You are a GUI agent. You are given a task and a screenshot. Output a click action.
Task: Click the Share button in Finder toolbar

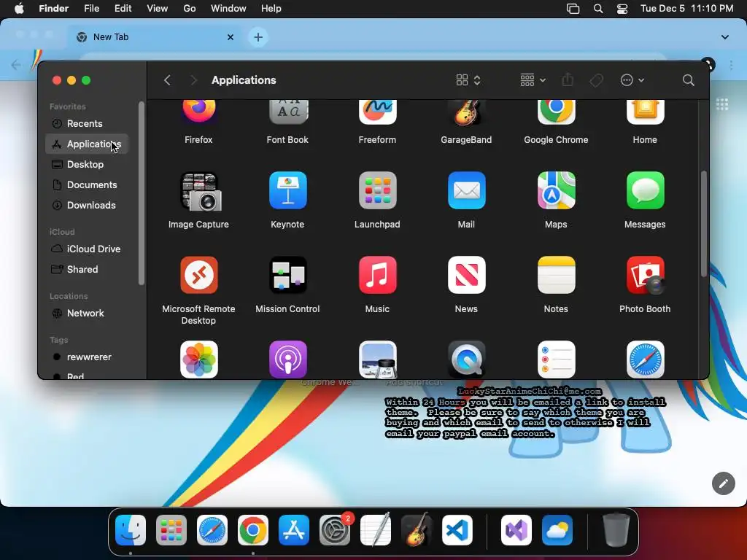click(x=568, y=80)
